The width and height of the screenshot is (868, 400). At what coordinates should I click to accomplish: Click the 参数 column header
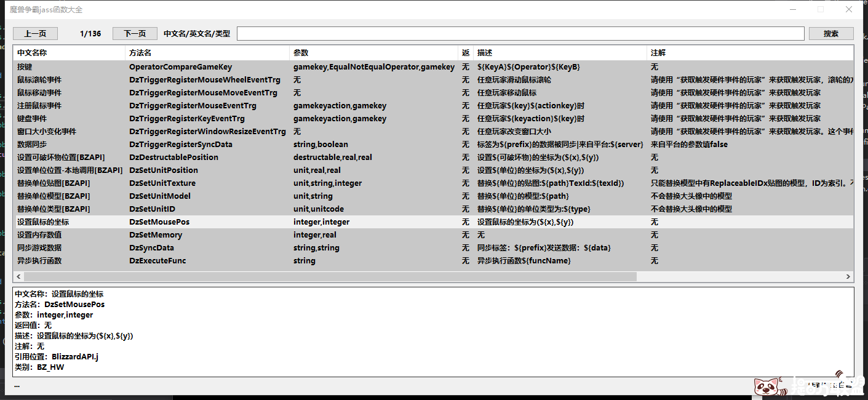(373, 53)
